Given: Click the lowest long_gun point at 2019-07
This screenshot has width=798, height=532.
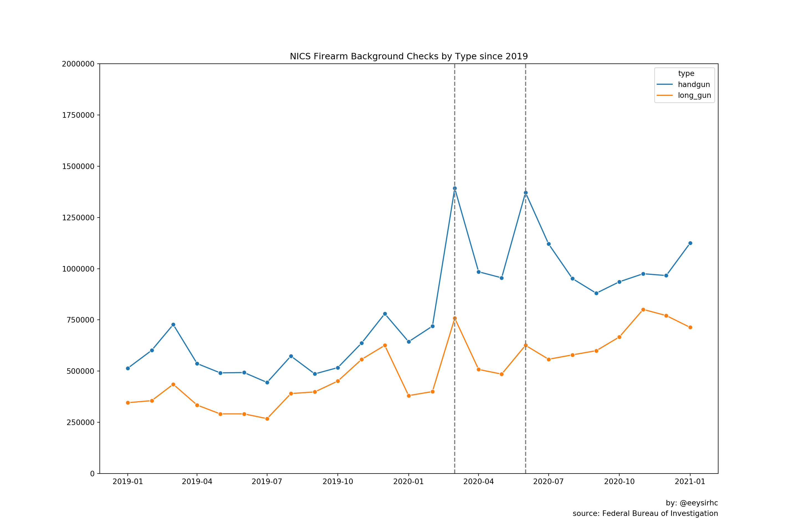Looking at the screenshot, I should (267, 419).
